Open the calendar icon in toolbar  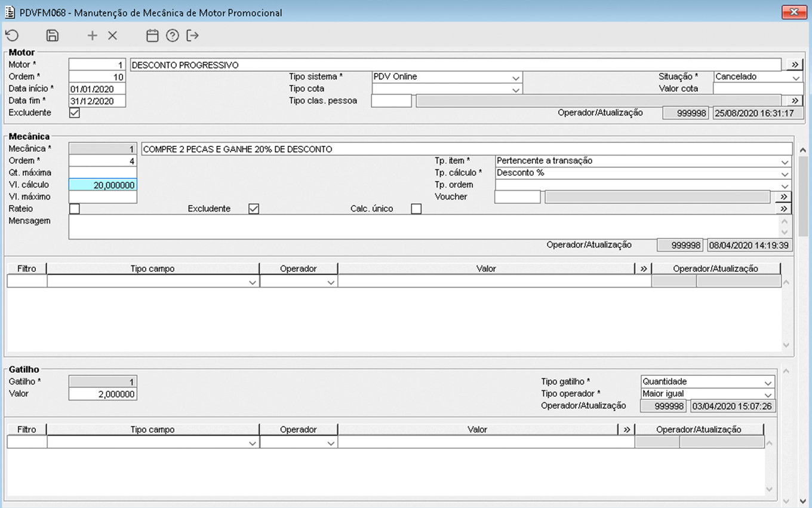152,36
